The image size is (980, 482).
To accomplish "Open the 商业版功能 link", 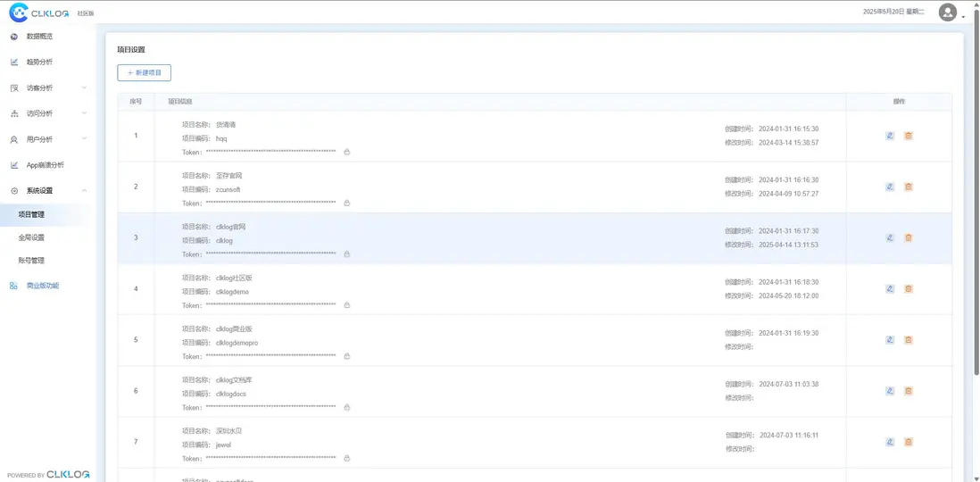I will click(x=42, y=286).
